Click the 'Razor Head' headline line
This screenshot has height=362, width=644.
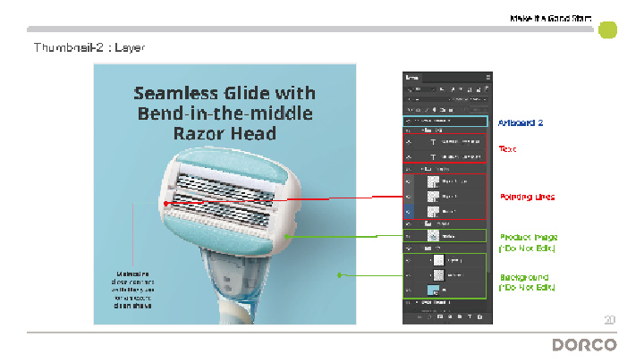click(225, 134)
